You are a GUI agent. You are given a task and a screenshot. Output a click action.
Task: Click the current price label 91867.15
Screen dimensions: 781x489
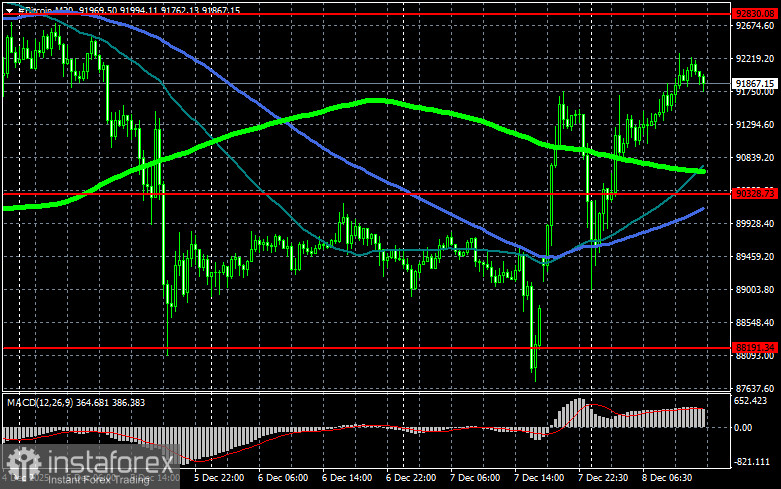pyautogui.click(x=755, y=83)
